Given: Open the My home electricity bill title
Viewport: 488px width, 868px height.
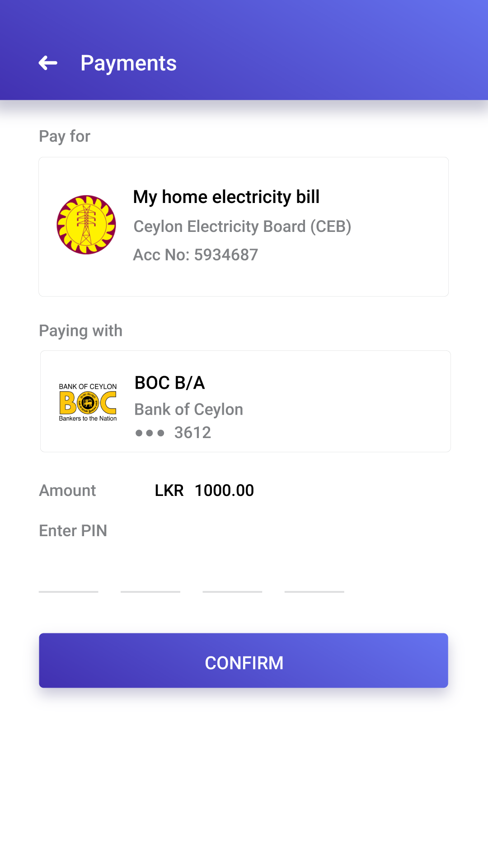Looking at the screenshot, I should [x=226, y=197].
